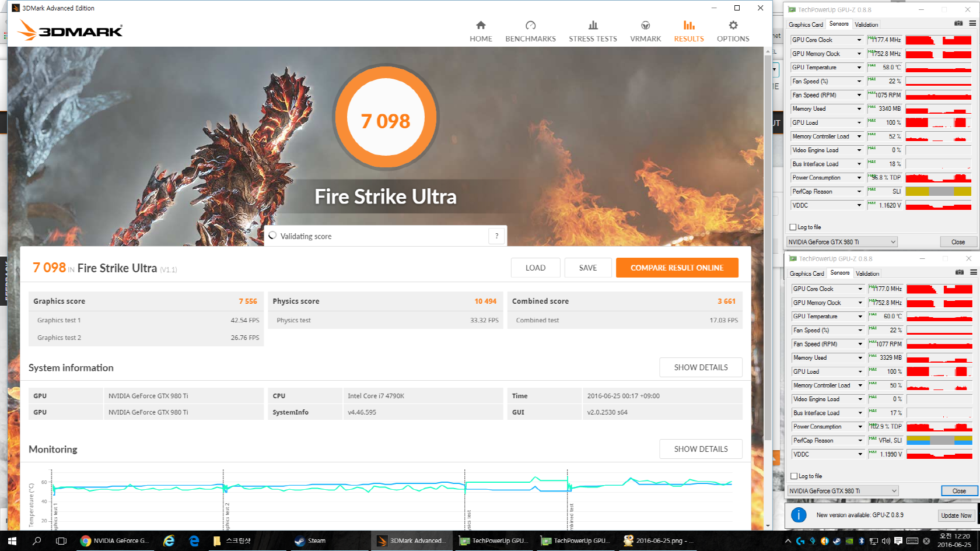
Task: Open Validation tab in GPU-Z showing 58.0 °C
Action: [866, 24]
